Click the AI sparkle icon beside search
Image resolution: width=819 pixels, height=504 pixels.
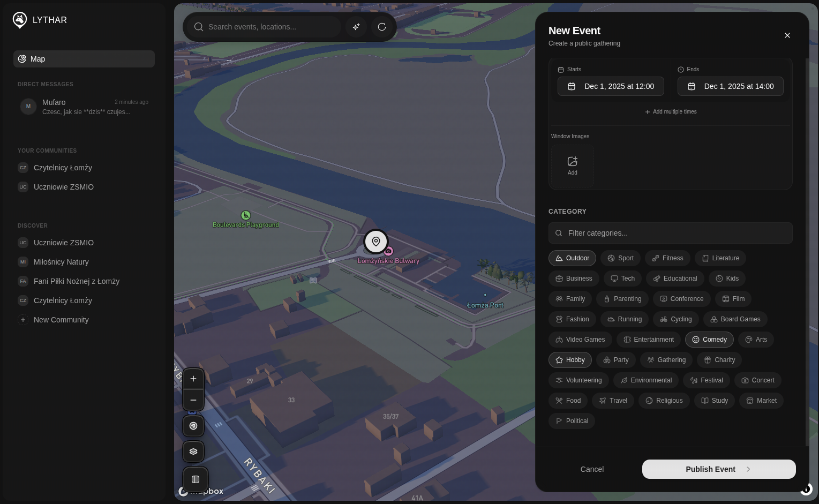point(356,27)
